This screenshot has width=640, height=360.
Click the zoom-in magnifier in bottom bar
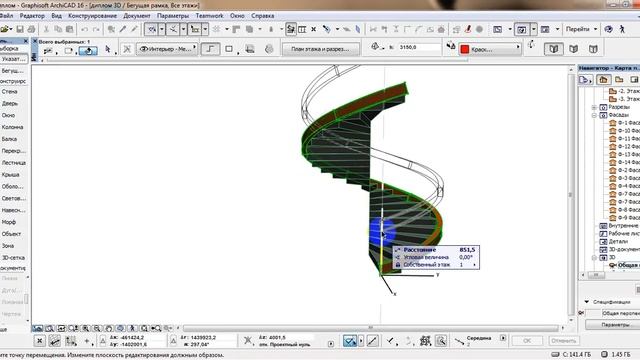[85, 328]
